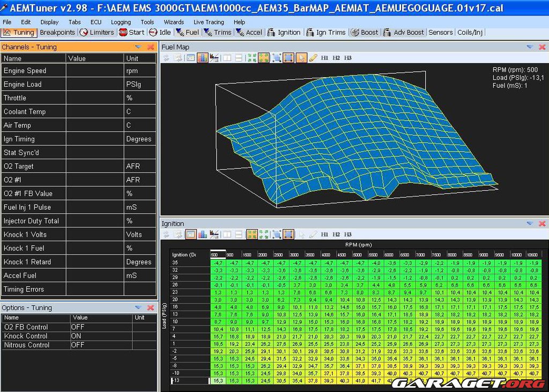
Task: Click H3 button in Ignition toolbar
Action: [347, 235]
